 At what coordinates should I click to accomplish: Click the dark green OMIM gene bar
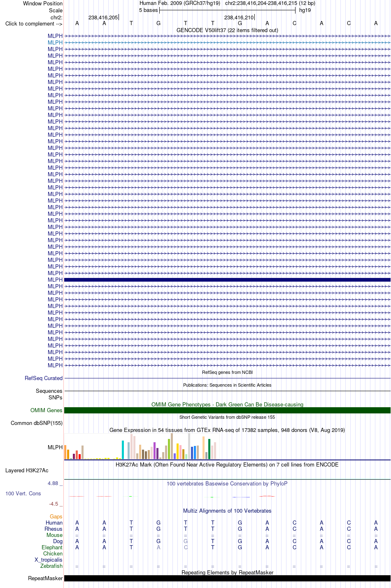tap(227, 410)
